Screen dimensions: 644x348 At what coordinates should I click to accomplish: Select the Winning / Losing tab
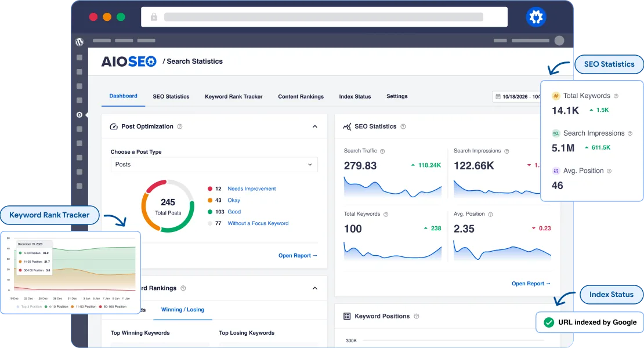pos(183,310)
